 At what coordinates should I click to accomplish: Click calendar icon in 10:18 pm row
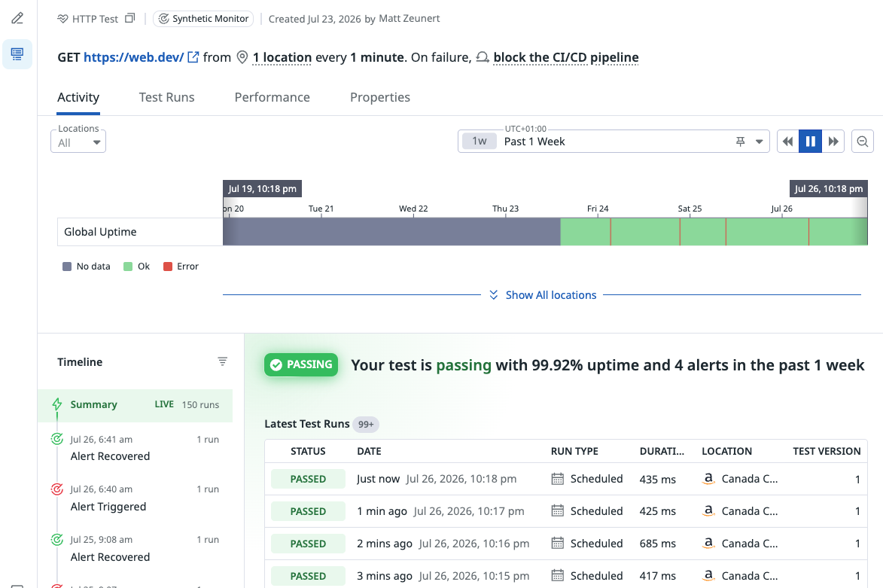coord(558,480)
